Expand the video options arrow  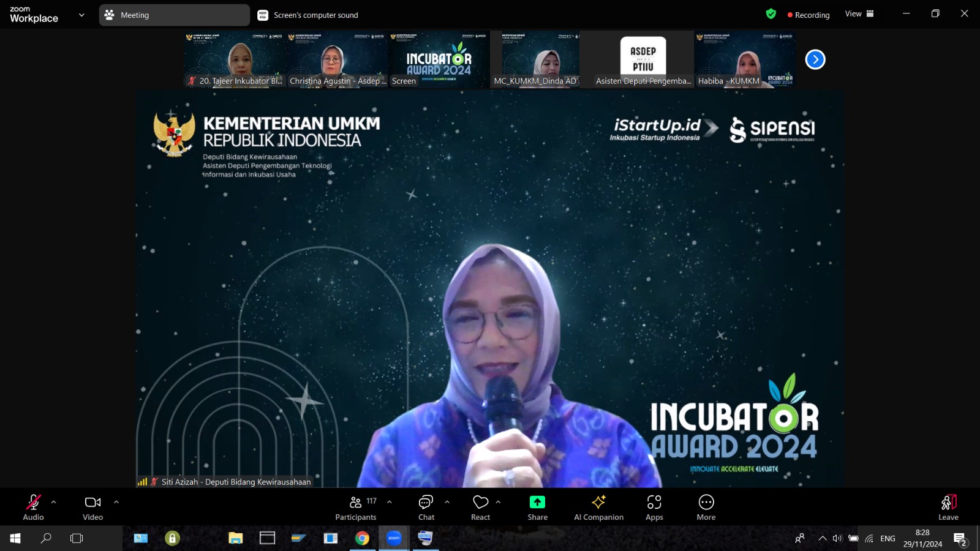pyautogui.click(x=116, y=502)
